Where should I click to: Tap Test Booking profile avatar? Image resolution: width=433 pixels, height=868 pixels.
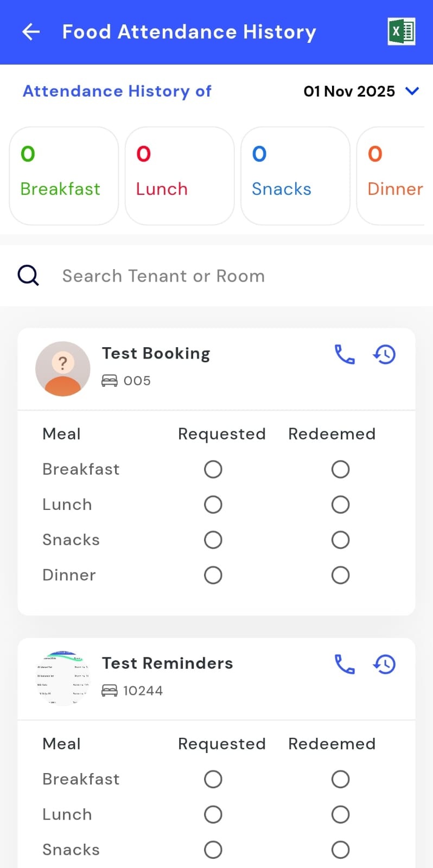[x=63, y=369]
